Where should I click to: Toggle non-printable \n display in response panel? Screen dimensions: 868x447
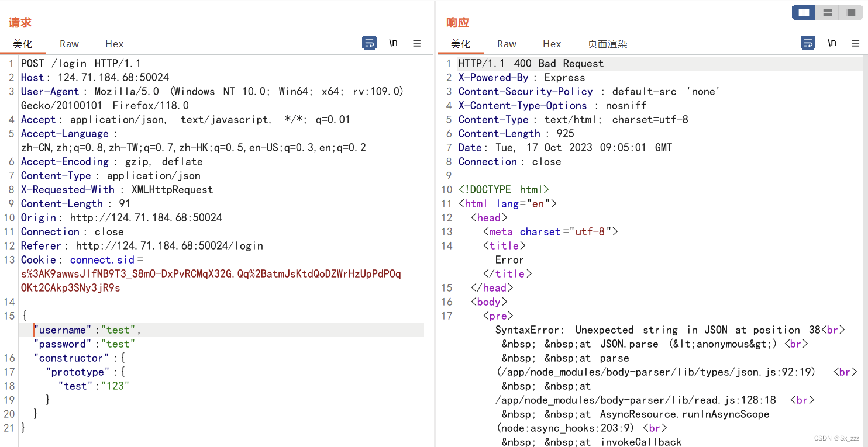tap(832, 43)
